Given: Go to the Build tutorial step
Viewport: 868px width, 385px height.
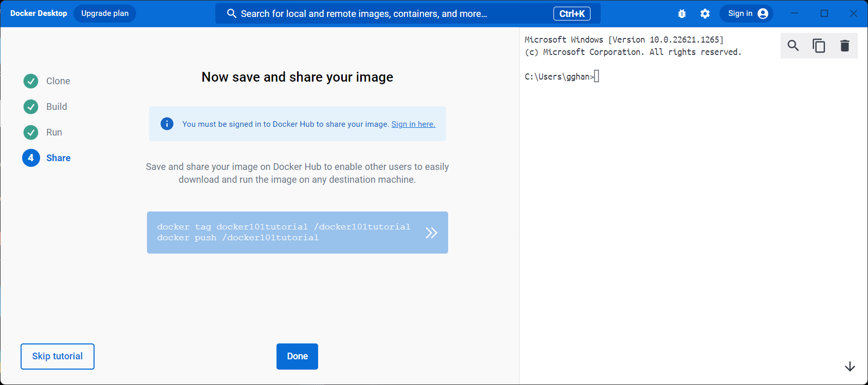Looking at the screenshot, I should pos(57,107).
